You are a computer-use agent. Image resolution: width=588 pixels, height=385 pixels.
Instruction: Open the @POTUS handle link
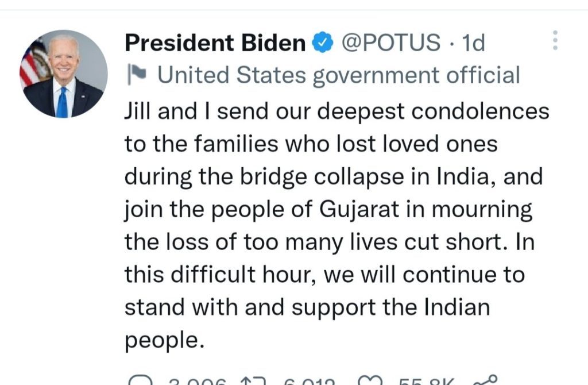[391, 42]
